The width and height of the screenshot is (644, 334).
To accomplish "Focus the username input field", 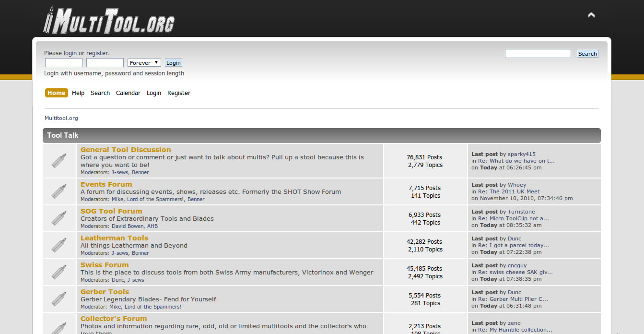I will point(64,63).
